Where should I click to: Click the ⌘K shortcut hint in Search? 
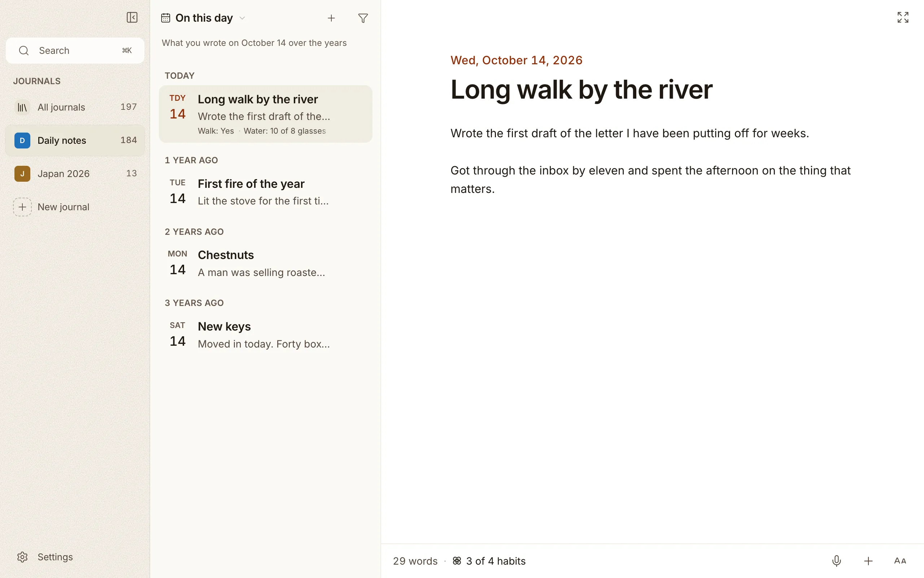[x=127, y=51]
